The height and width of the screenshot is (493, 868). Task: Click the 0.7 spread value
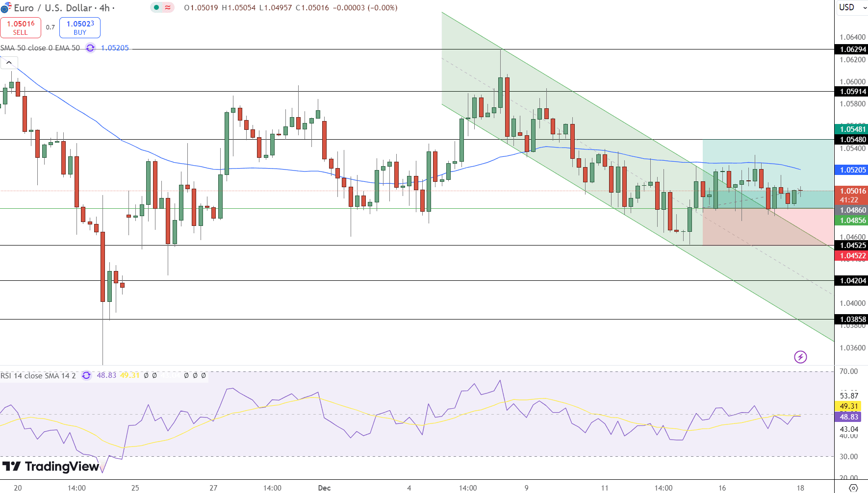tap(51, 27)
